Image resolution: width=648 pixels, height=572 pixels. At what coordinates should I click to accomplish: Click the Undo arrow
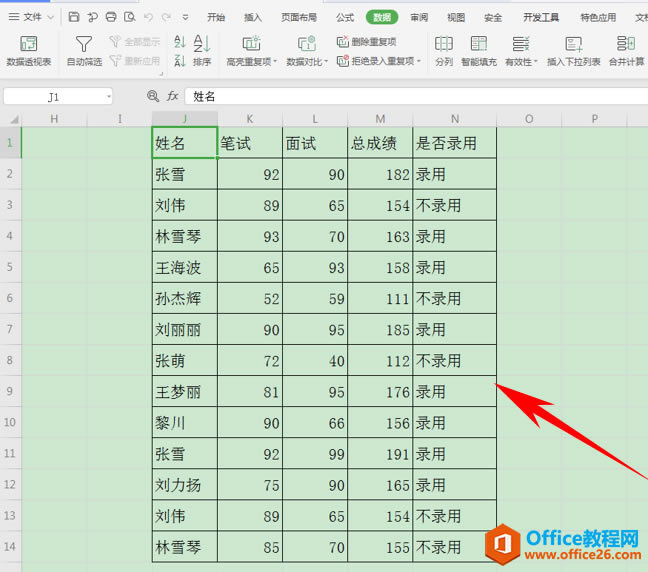[x=148, y=17]
